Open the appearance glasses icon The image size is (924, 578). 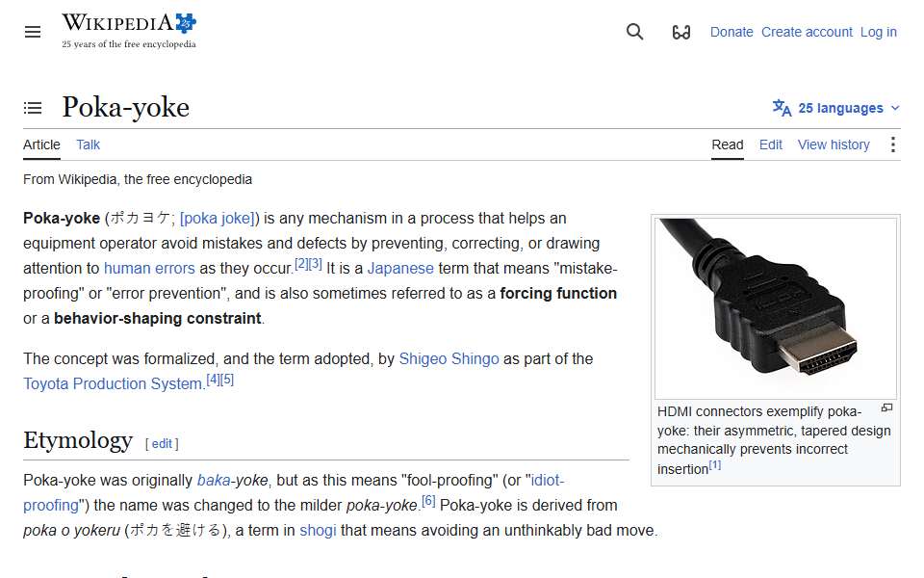(x=681, y=32)
